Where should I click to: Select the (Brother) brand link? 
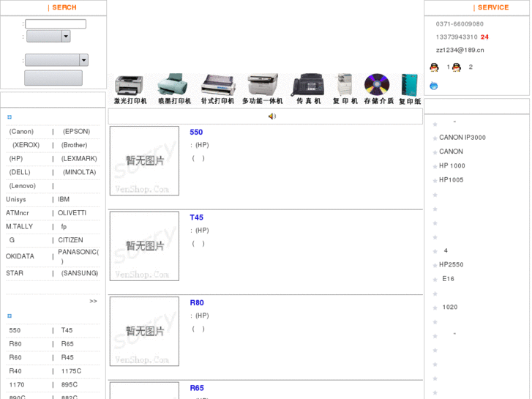pyautogui.click(x=75, y=145)
